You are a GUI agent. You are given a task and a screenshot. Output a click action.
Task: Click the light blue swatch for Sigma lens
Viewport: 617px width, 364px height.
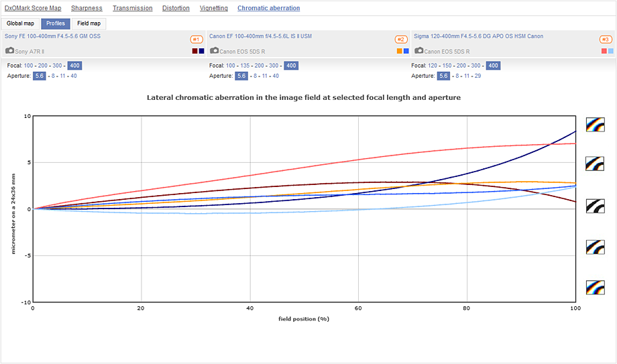coord(611,51)
